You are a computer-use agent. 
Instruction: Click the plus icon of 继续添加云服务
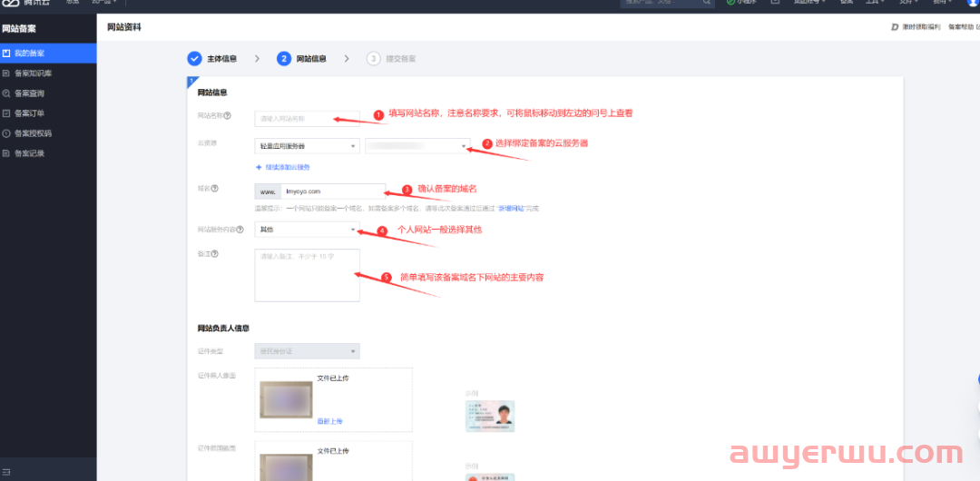pyautogui.click(x=259, y=167)
